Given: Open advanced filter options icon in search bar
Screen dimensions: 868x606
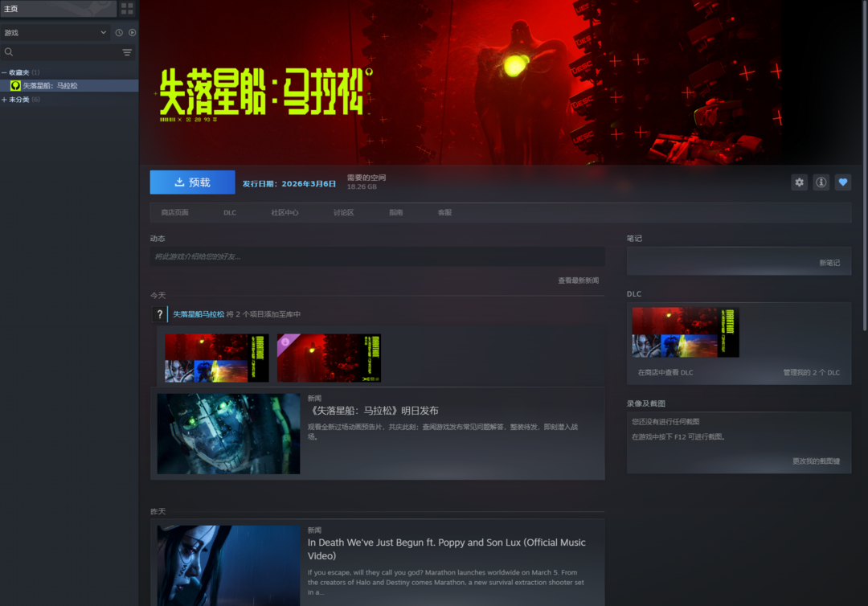Looking at the screenshot, I should [127, 52].
